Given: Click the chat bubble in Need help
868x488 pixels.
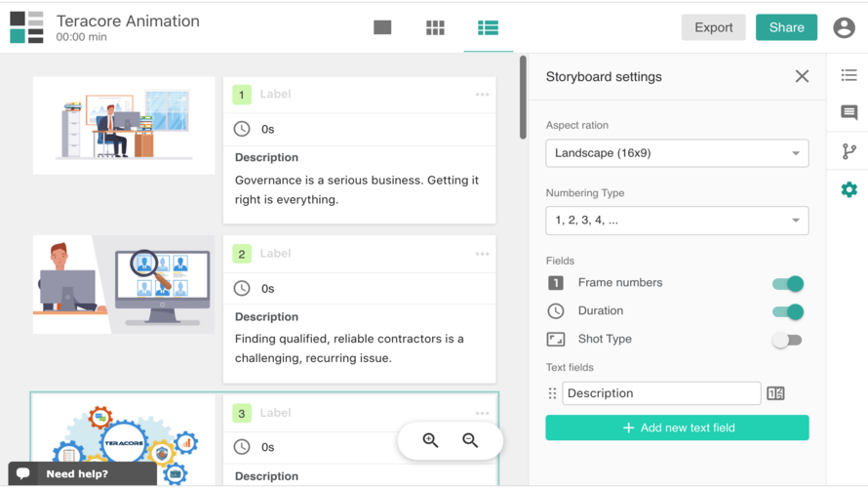Looking at the screenshot, I should click(x=23, y=473).
